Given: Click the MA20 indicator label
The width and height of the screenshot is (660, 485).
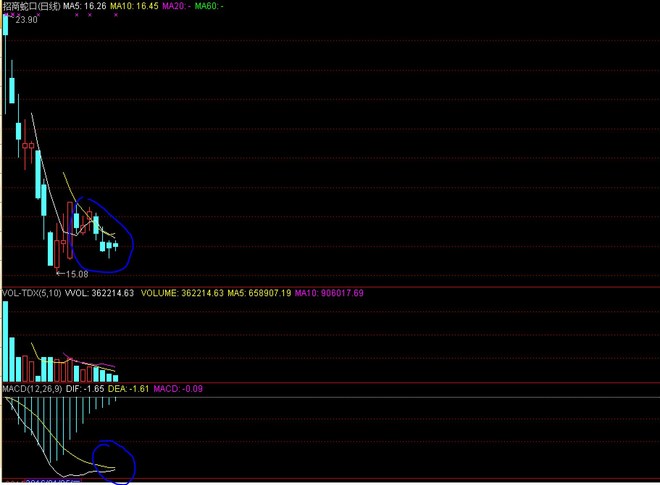Looking at the screenshot, I should [x=176, y=6].
